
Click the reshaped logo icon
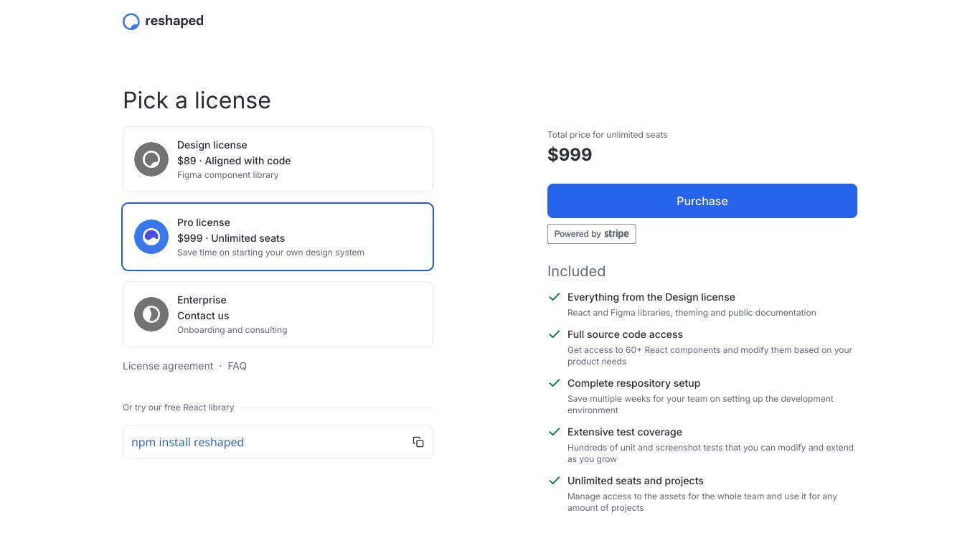[131, 22]
